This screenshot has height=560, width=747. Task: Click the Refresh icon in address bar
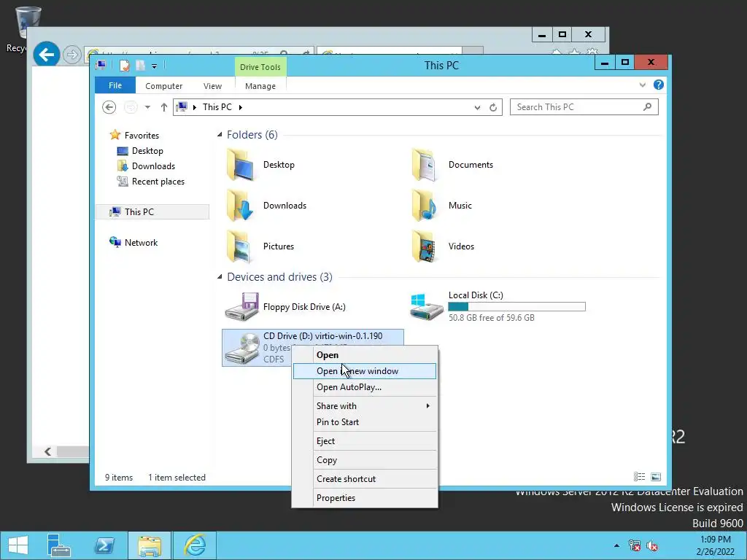493,108
